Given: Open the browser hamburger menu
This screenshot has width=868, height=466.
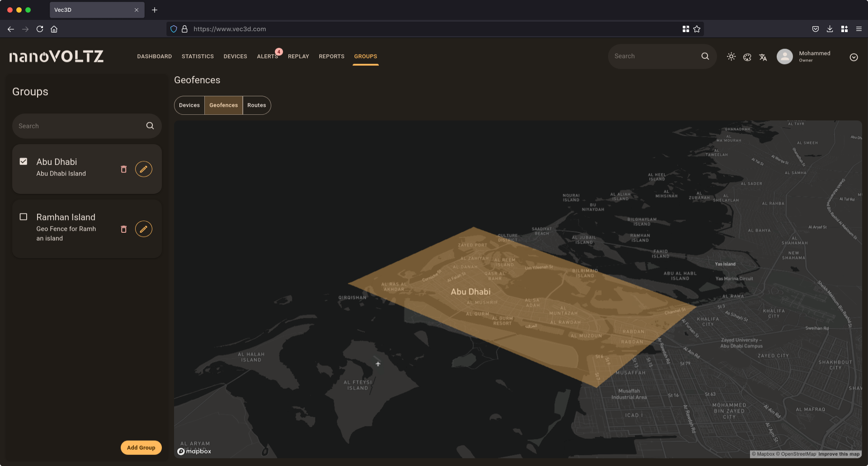Looking at the screenshot, I should pyautogui.click(x=859, y=29).
